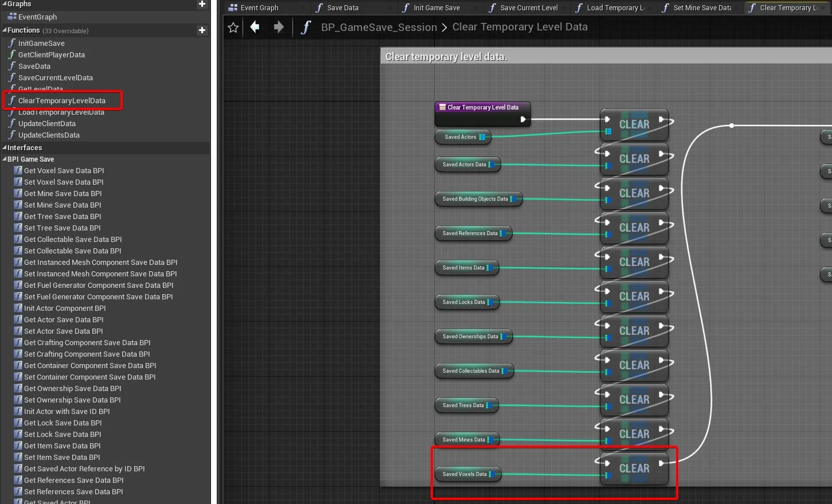Open the Init Game Save tab
The image size is (832, 504).
coord(436,8)
